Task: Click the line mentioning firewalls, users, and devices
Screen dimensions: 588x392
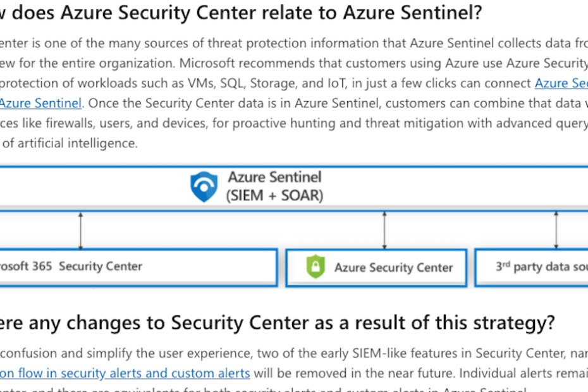Action: point(294,123)
